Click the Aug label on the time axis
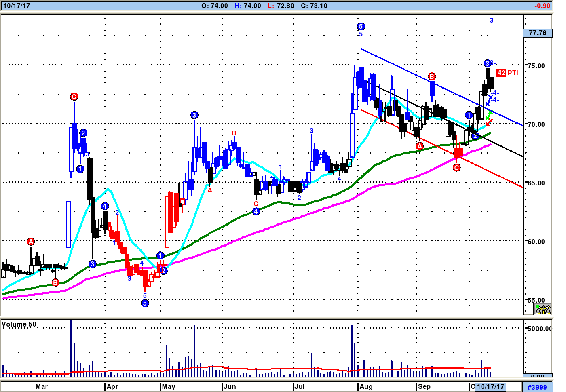The image size is (566, 392). 366,386
